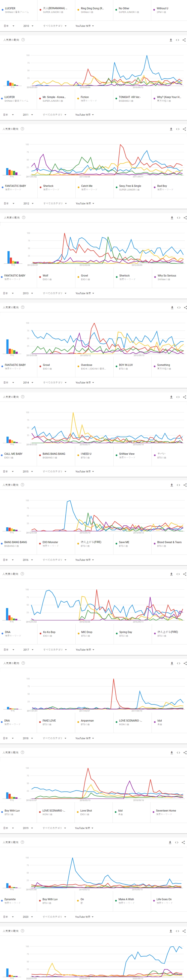
Task: Download CSV of the 2014 trend chart
Action: (171, 397)
